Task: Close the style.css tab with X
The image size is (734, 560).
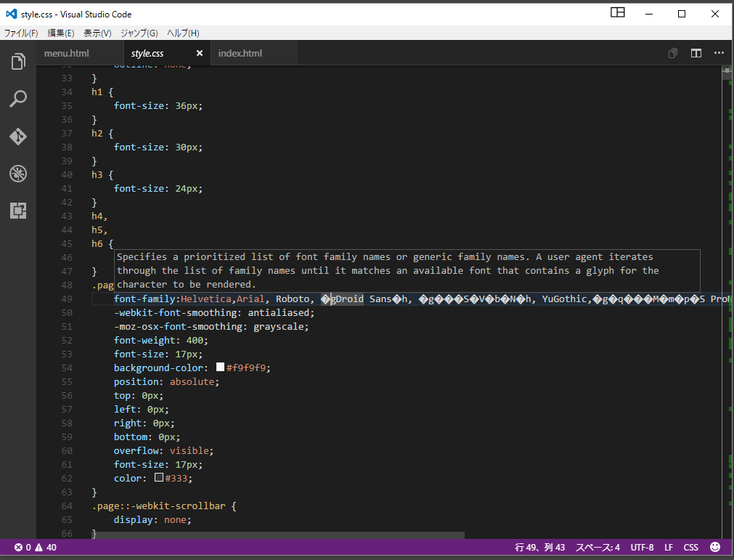Action: (200, 53)
